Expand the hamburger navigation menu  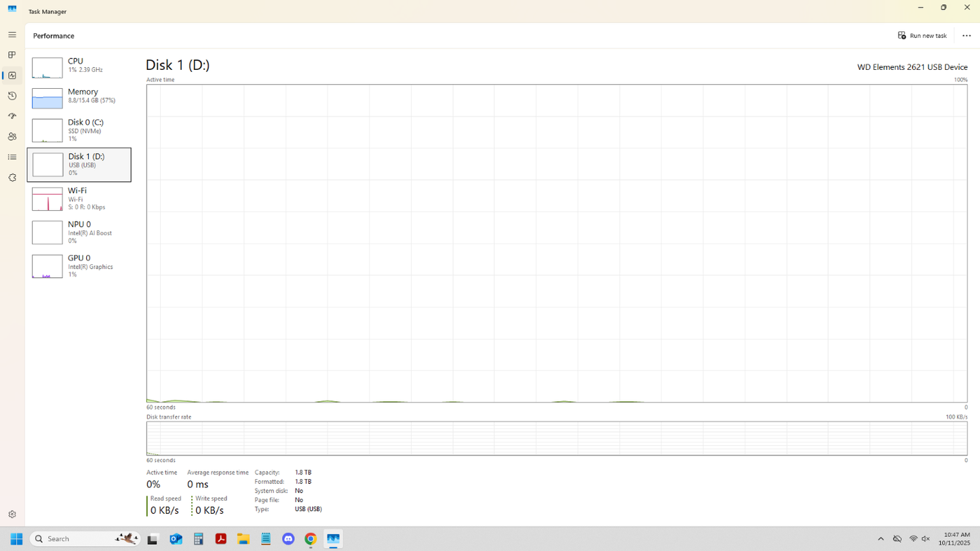coord(12,35)
